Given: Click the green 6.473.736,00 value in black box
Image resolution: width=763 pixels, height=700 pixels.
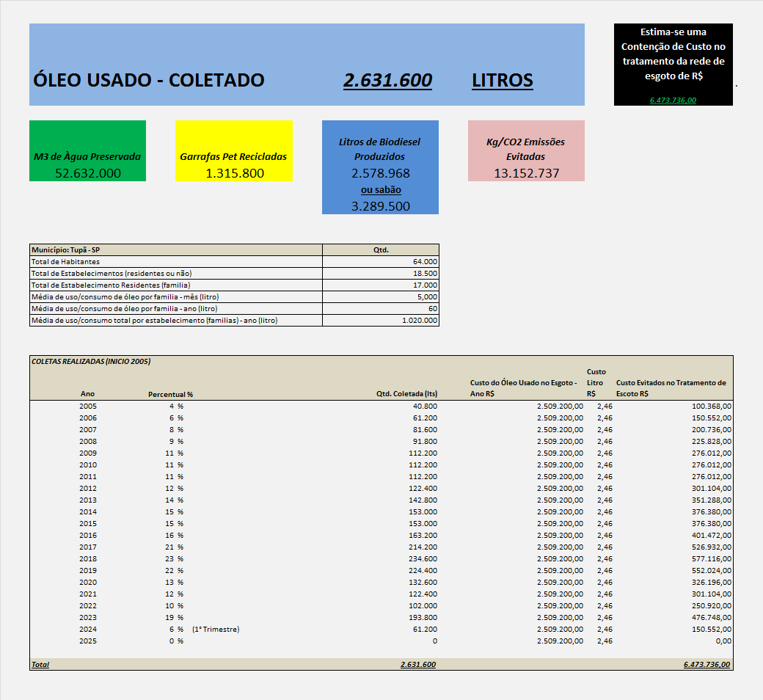Looking at the screenshot, I should 673,100.
